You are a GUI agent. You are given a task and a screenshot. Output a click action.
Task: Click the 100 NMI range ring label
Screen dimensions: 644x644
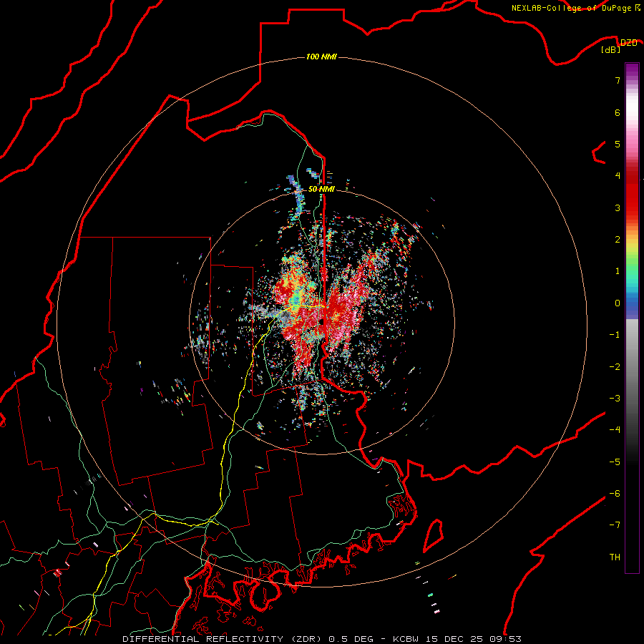click(x=321, y=57)
